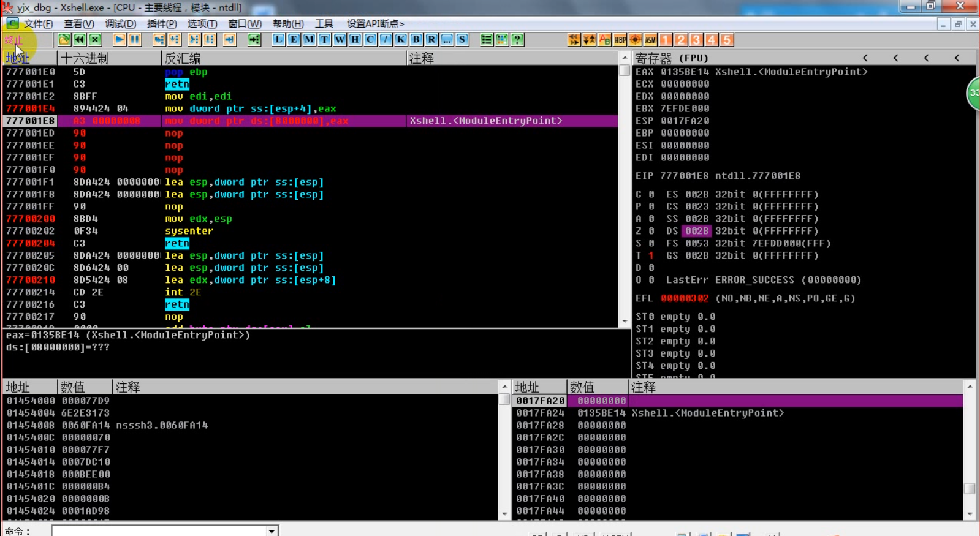Toggle the Z flag value 0
This screenshot has height=536, width=980.
point(651,231)
